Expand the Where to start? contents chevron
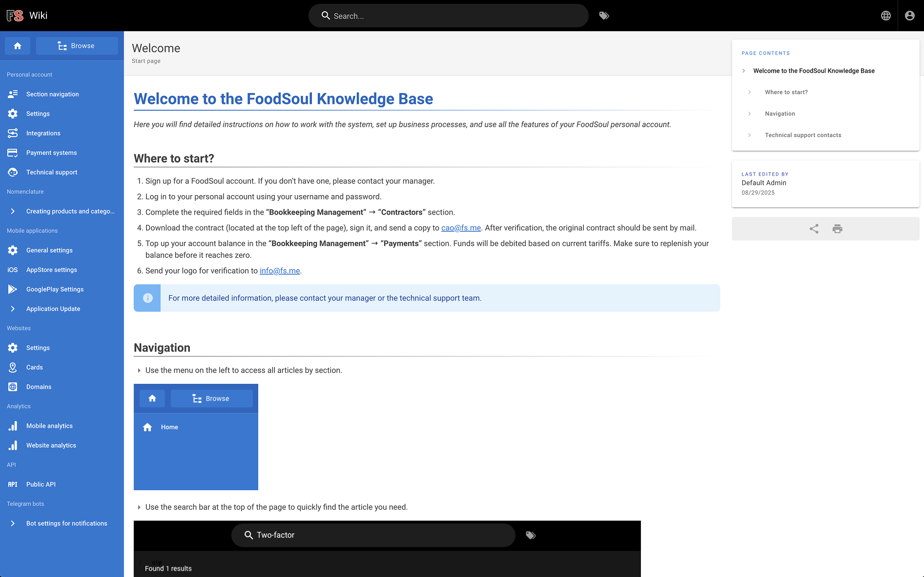Image resolution: width=924 pixels, height=577 pixels. [x=749, y=92]
